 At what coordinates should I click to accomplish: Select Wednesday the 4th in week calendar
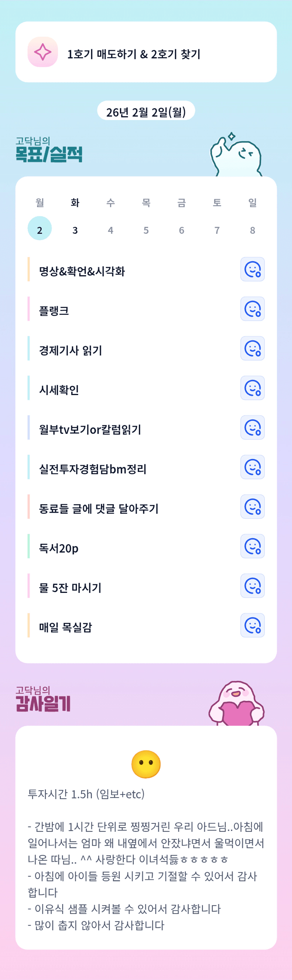pyautogui.click(x=111, y=230)
